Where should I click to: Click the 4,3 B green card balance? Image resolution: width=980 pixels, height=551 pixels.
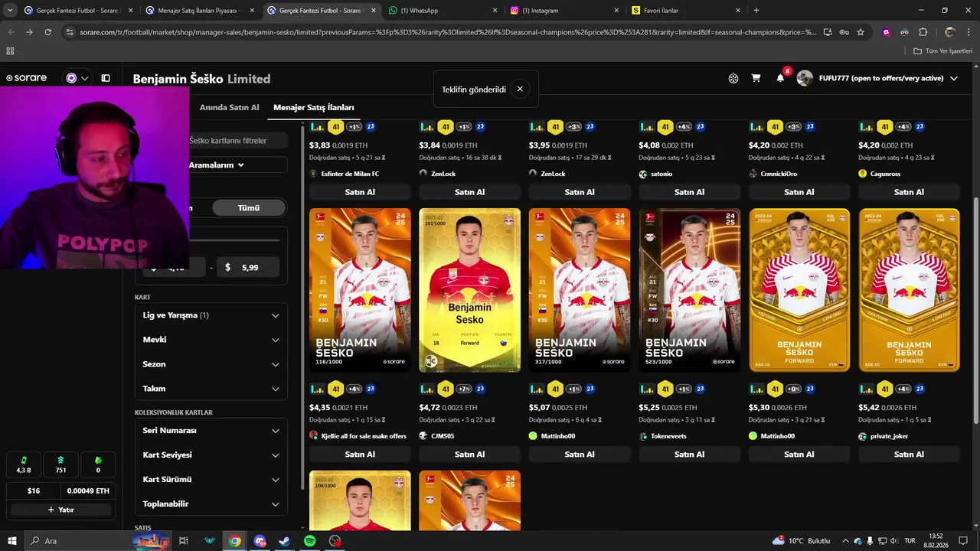click(24, 465)
